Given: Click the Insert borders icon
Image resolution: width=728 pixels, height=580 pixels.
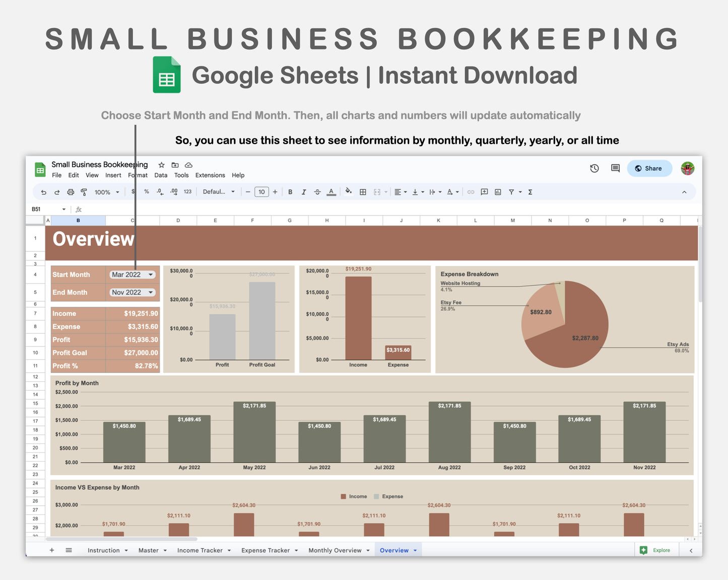Looking at the screenshot, I should (363, 192).
